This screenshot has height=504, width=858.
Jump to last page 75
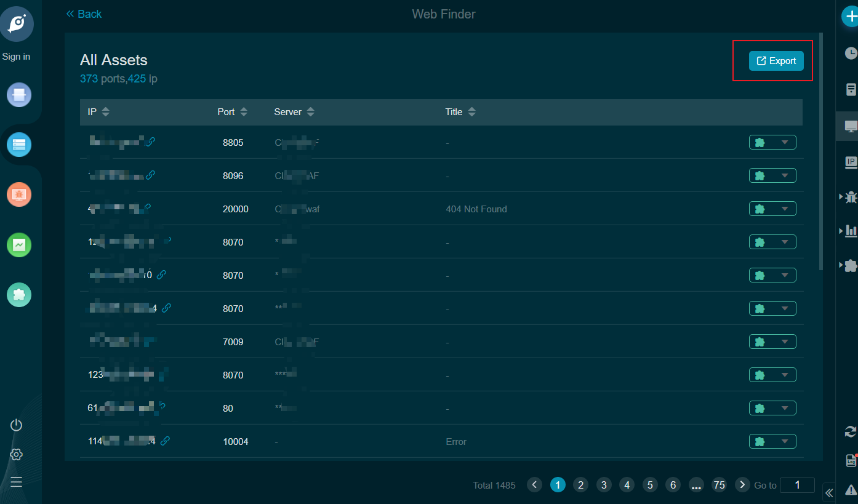point(719,485)
